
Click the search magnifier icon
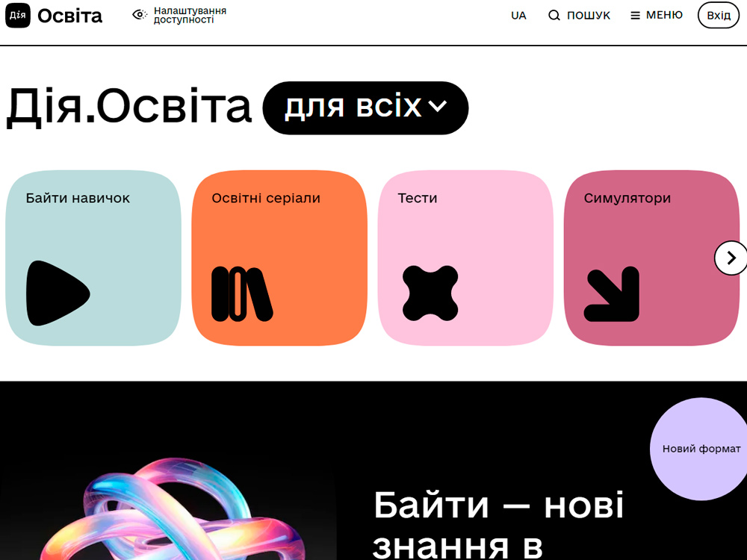554,16
